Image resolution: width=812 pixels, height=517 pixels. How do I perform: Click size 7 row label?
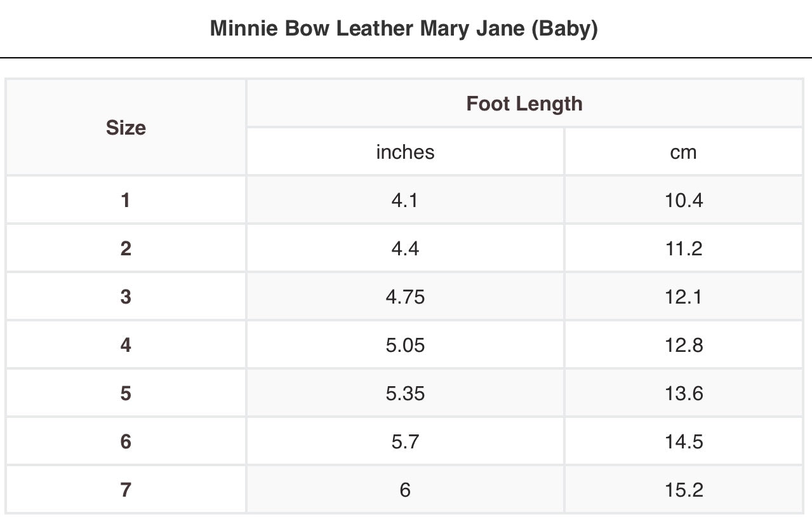pos(126,490)
